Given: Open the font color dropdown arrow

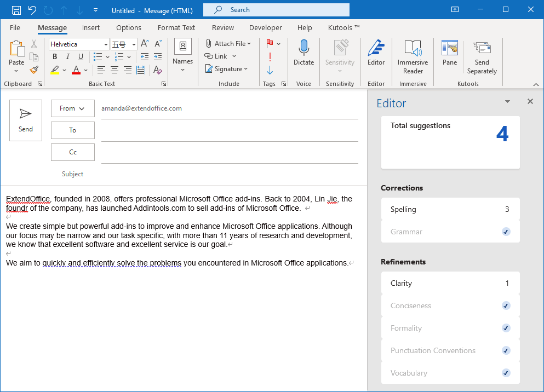Looking at the screenshot, I should tap(85, 70).
